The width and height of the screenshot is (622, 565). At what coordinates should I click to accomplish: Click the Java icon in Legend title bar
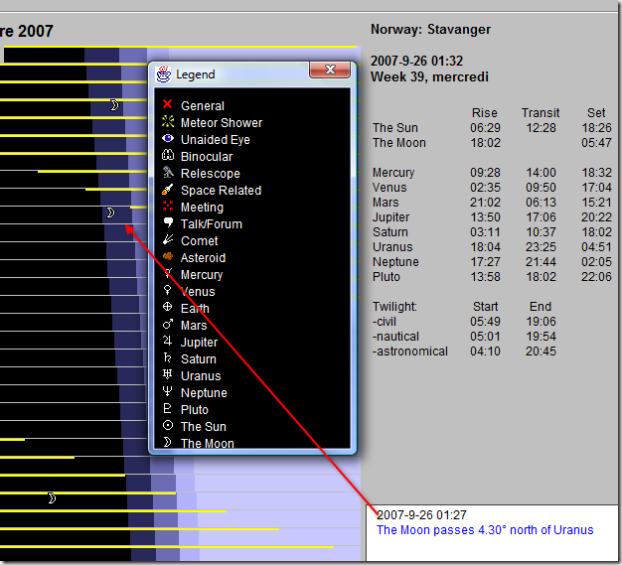(x=163, y=74)
